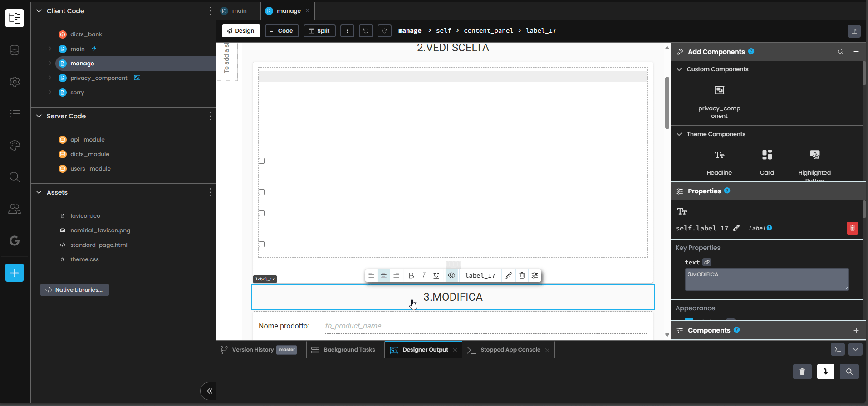This screenshot has width=868, height=406.
Task: Open the Database icon in left sidebar
Action: (x=15, y=50)
